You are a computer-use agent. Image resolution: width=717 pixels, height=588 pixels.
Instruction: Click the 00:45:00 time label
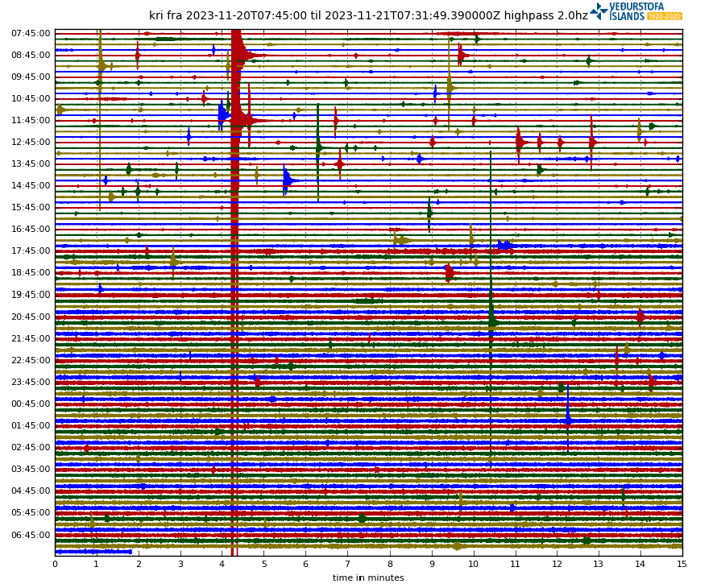tap(31, 404)
